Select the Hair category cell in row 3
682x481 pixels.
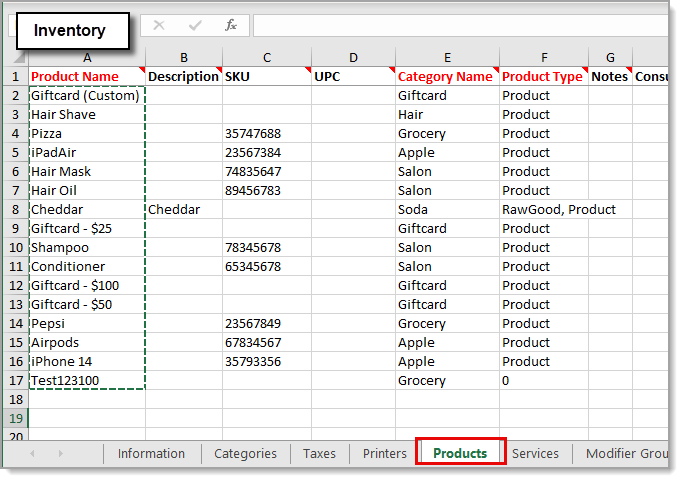point(448,115)
